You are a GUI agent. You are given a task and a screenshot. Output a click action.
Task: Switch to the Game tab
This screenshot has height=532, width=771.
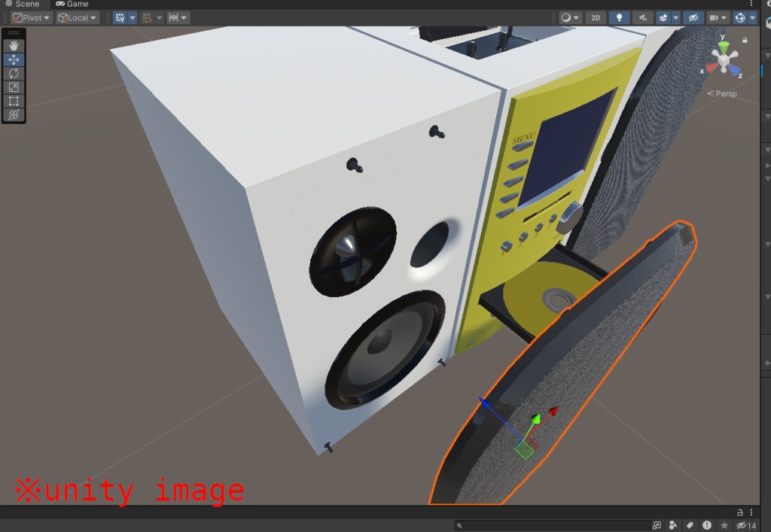72,4
